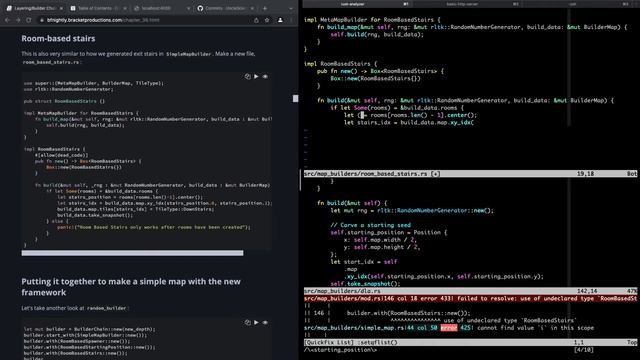Reload the chapter page

pos(29,20)
